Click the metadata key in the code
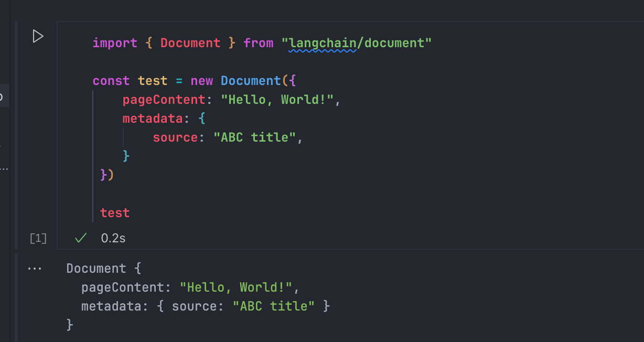The width and height of the screenshot is (644, 342). [153, 119]
